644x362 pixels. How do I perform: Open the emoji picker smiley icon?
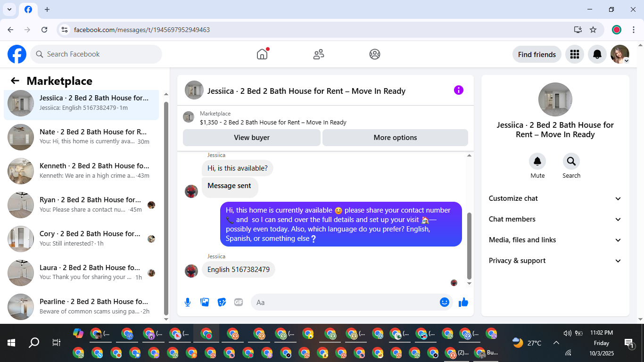tap(445, 302)
